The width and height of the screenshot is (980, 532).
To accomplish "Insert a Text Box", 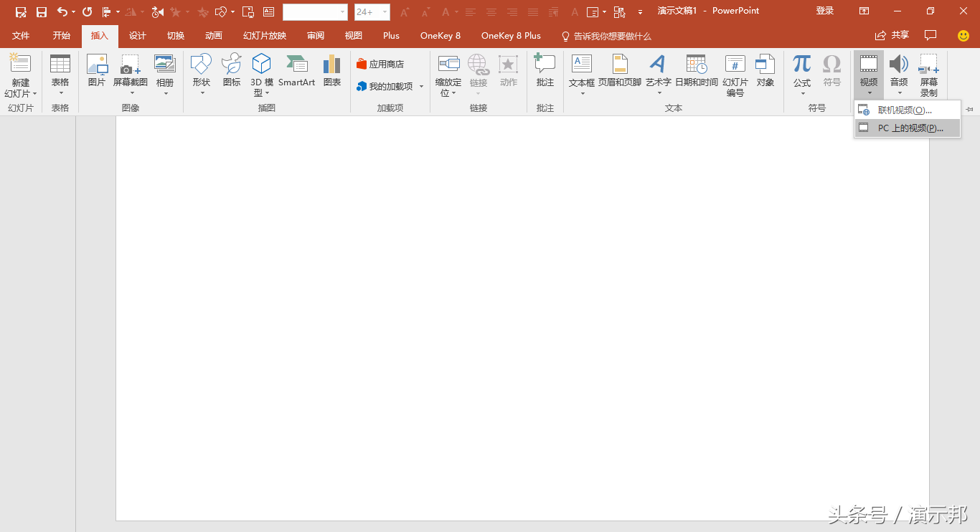I will (x=582, y=76).
